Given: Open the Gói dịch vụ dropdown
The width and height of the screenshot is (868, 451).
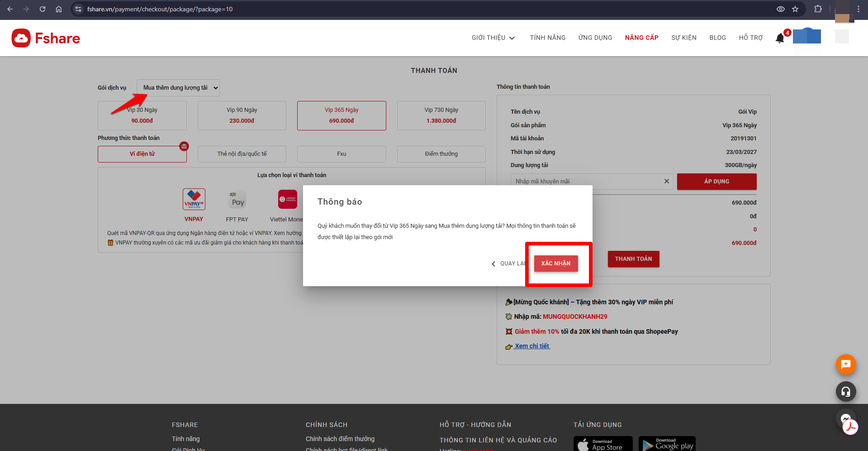Looking at the screenshot, I should [178, 88].
